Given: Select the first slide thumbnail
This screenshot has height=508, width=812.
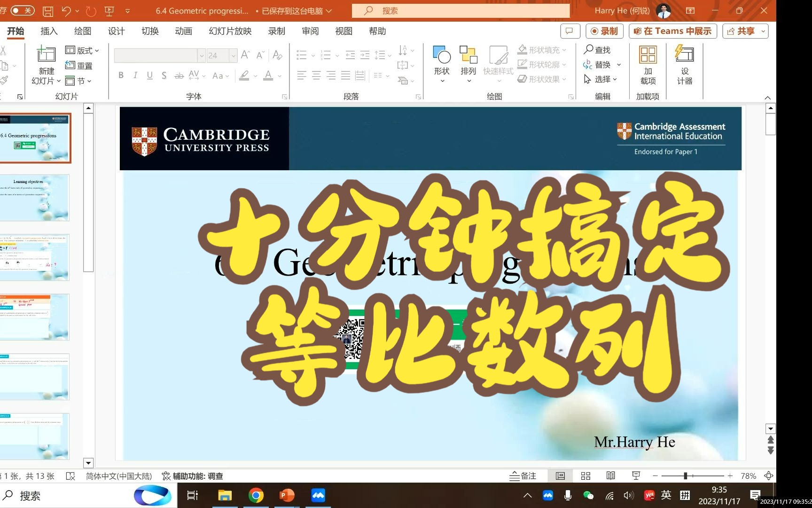Looking at the screenshot, I should coord(35,138).
